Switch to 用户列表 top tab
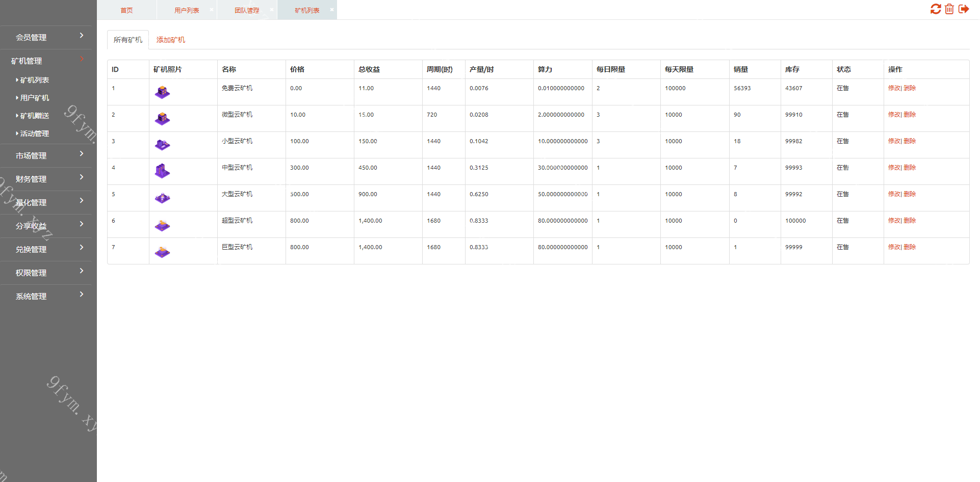Viewport: 980px width, 482px height. click(x=187, y=10)
